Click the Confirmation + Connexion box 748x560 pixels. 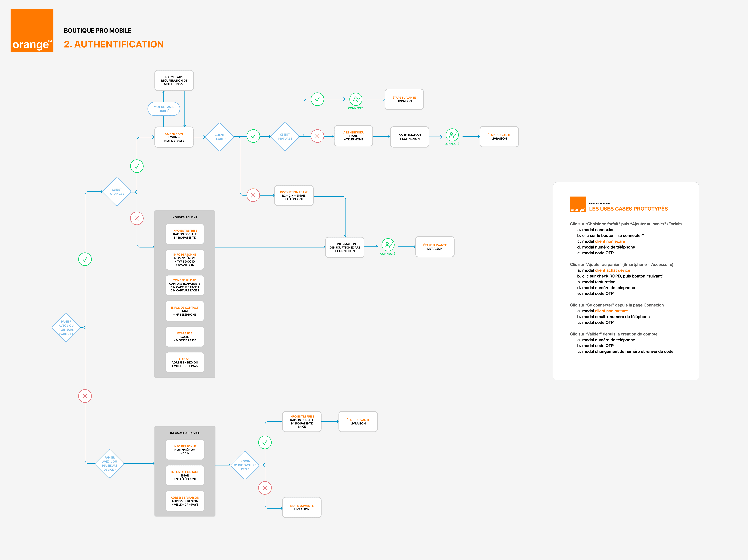[410, 137]
